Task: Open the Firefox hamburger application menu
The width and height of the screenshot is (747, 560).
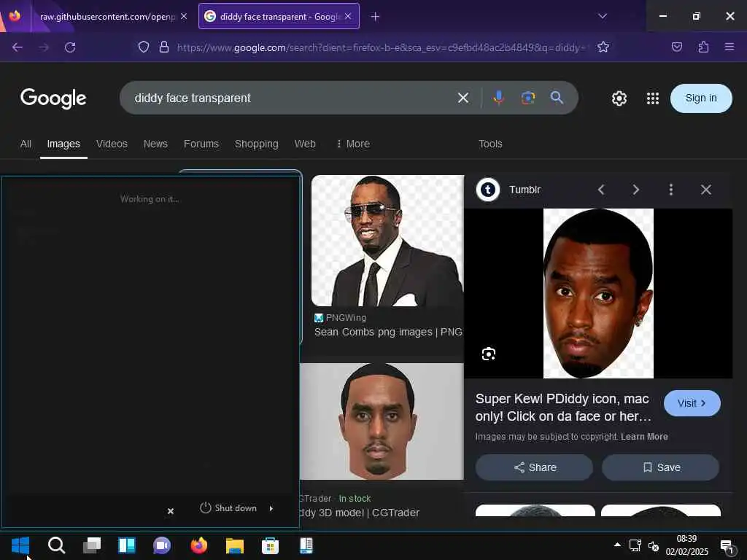Action: (729, 47)
